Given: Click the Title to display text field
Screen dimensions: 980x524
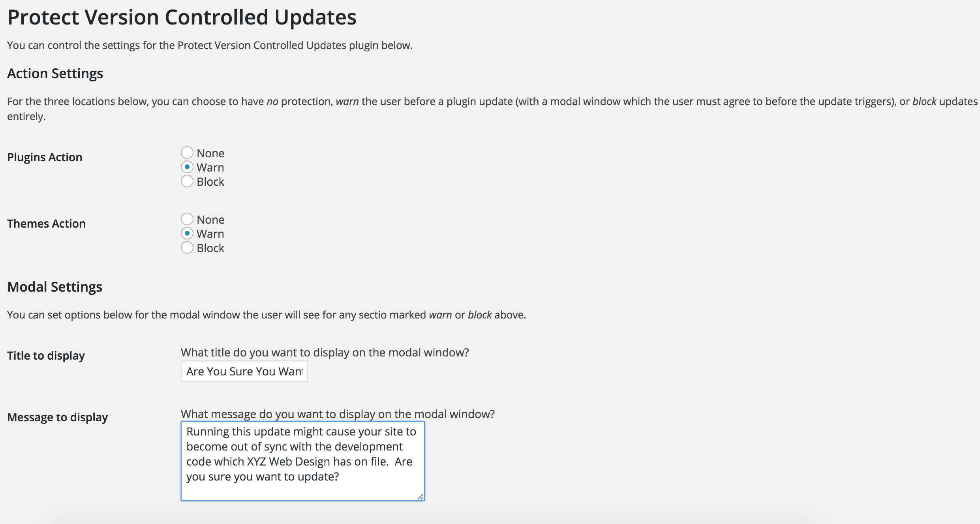Looking at the screenshot, I should pos(244,371).
